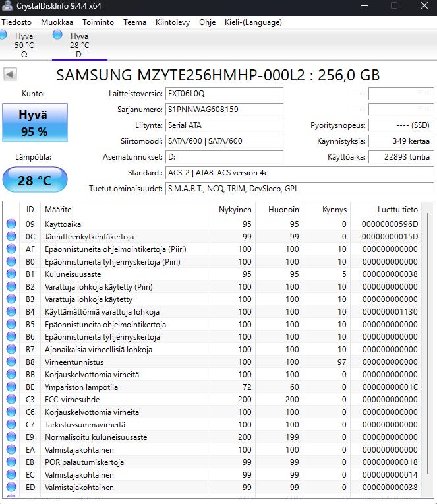The image size is (437, 504).
Task: Open the Ohje menu
Action: 207,22
